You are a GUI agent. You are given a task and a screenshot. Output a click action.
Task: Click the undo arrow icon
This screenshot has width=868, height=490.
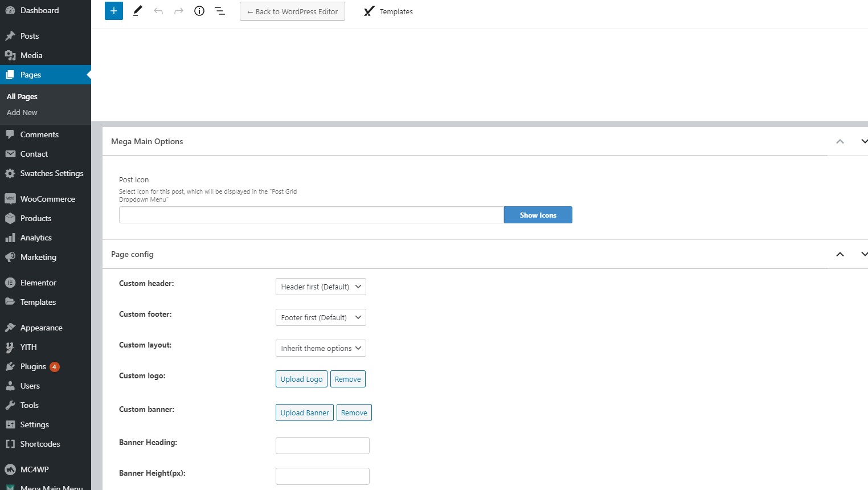[x=158, y=11]
